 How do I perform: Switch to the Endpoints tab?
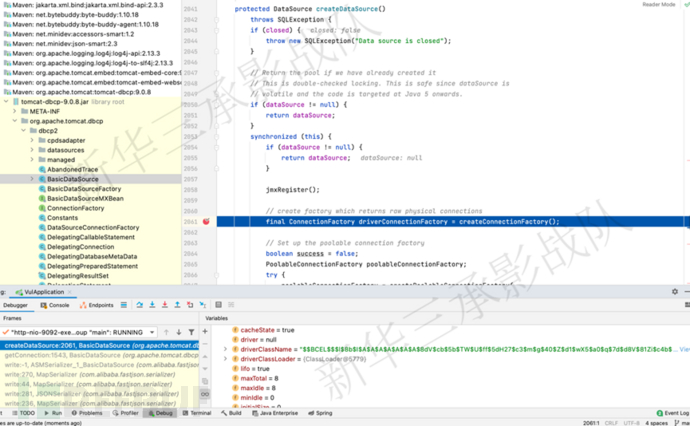pos(100,304)
